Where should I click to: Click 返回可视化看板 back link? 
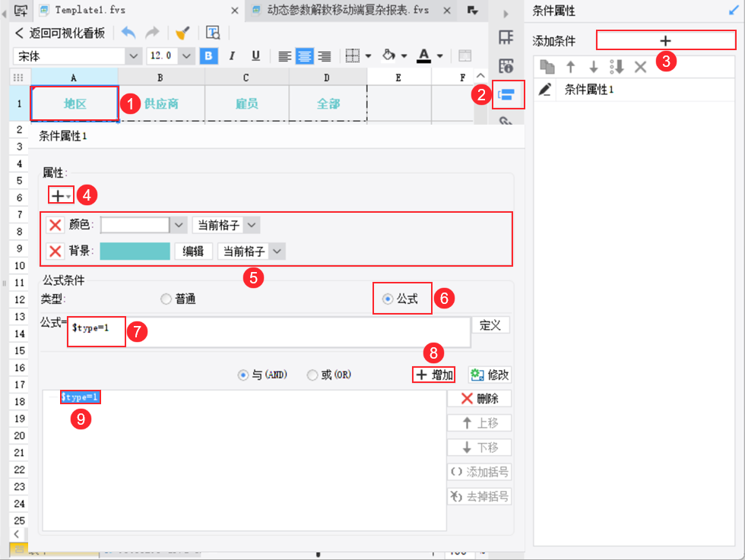tap(60, 33)
